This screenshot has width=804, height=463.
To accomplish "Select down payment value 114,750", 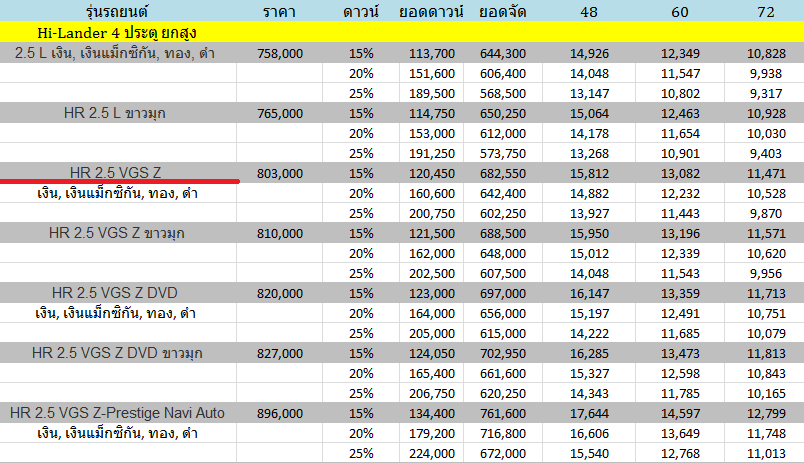I will click(432, 114).
